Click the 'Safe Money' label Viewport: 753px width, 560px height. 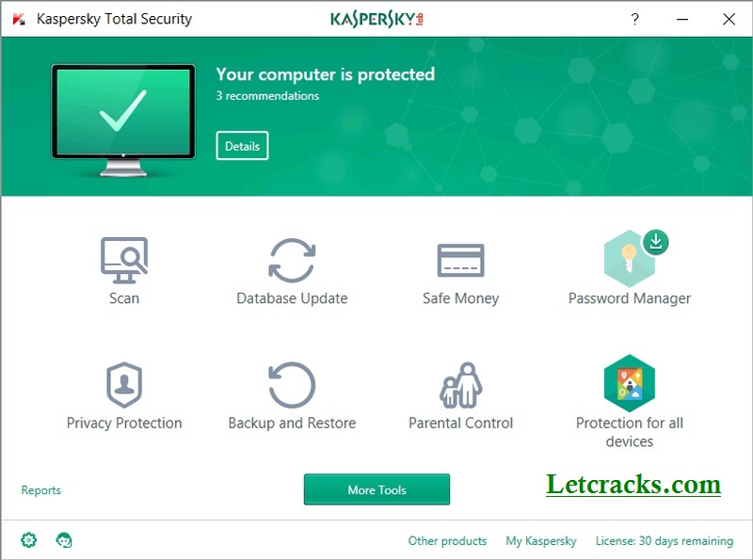(460, 298)
